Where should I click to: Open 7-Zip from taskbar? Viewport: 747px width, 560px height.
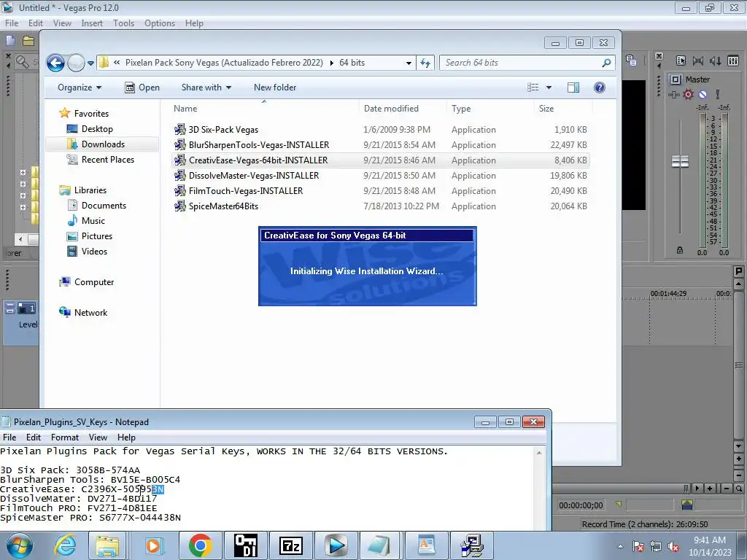click(291, 545)
